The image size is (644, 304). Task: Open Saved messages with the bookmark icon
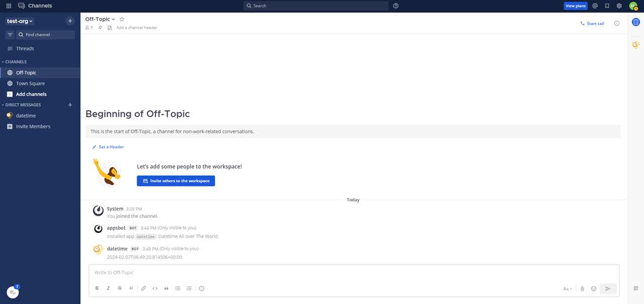[607, 6]
